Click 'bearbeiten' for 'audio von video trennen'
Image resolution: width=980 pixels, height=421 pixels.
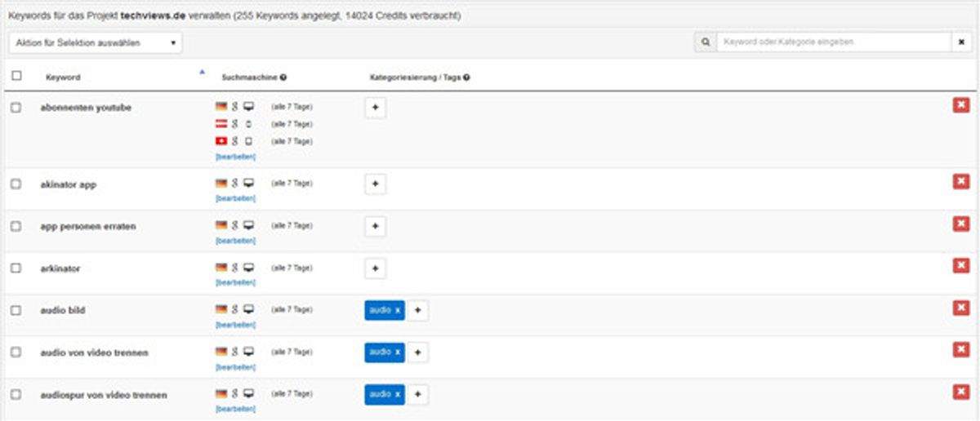(x=235, y=367)
